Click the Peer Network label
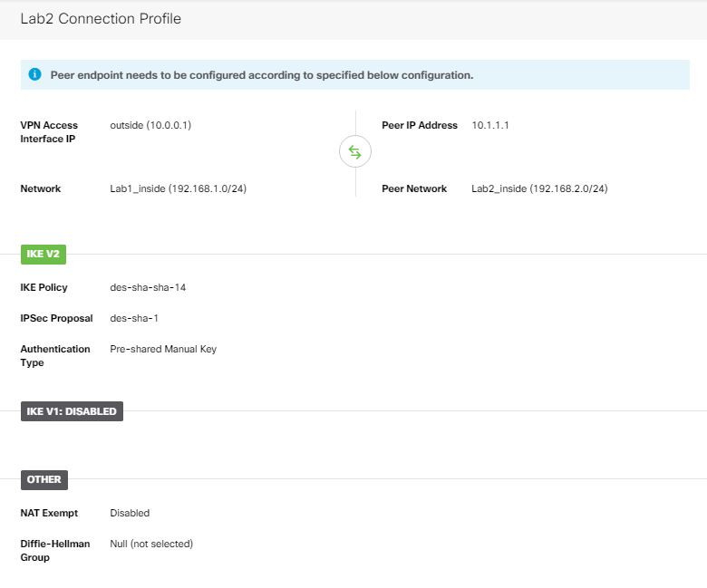The width and height of the screenshot is (707, 588). (x=414, y=188)
